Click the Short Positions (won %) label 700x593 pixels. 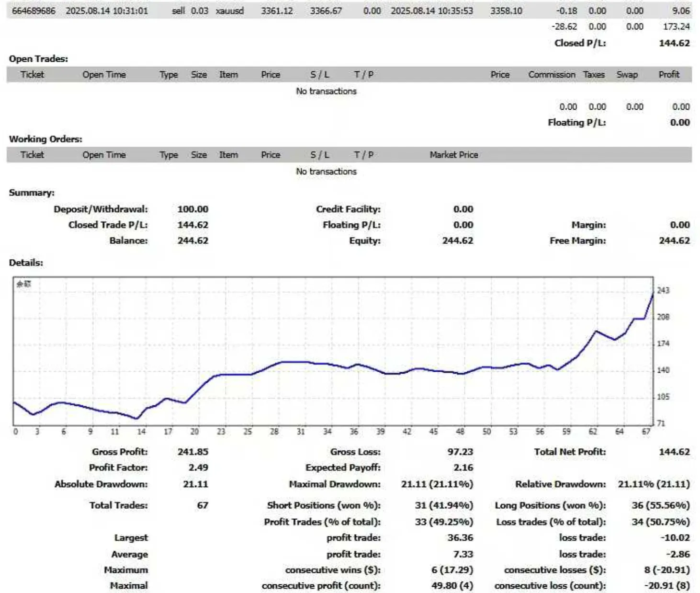click(324, 505)
